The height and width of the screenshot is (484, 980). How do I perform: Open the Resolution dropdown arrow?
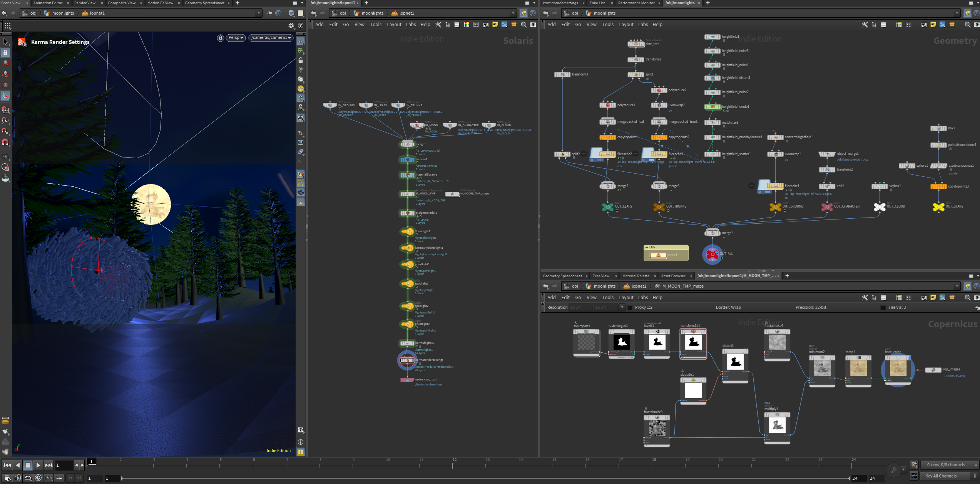tap(621, 307)
